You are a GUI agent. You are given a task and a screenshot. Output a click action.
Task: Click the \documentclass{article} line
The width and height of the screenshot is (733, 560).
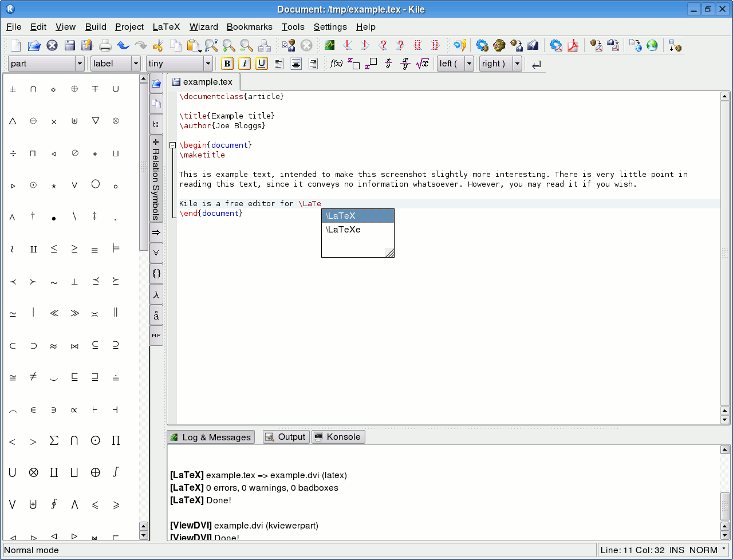[x=231, y=96]
